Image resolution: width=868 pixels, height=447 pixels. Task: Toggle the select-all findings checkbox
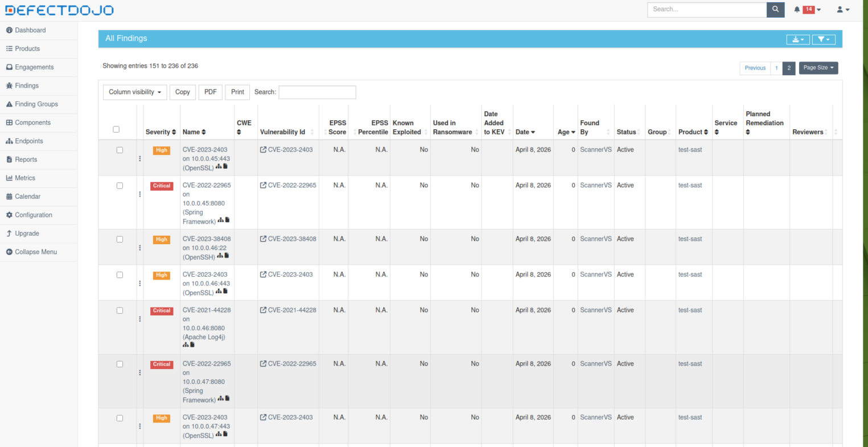click(x=116, y=129)
